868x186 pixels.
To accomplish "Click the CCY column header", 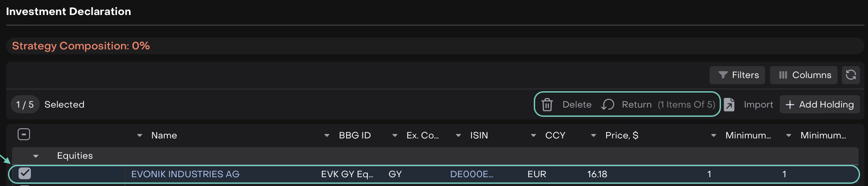I will pyautogui.click(x=555, y=135).
